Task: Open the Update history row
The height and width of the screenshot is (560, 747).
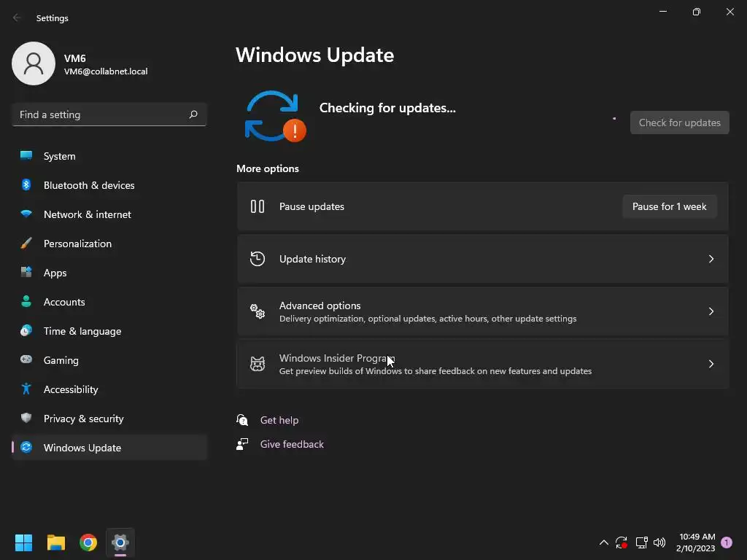Action: [x=483, y=259]
